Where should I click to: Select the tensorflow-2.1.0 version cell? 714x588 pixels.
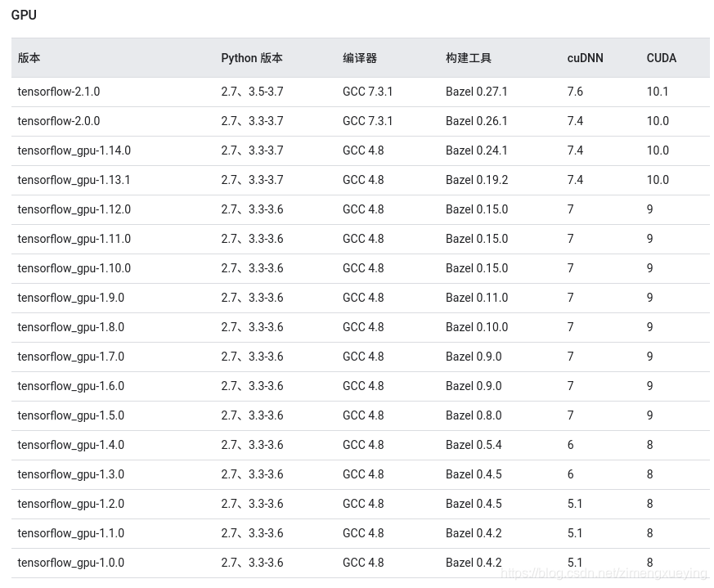[x=59, y=92]
